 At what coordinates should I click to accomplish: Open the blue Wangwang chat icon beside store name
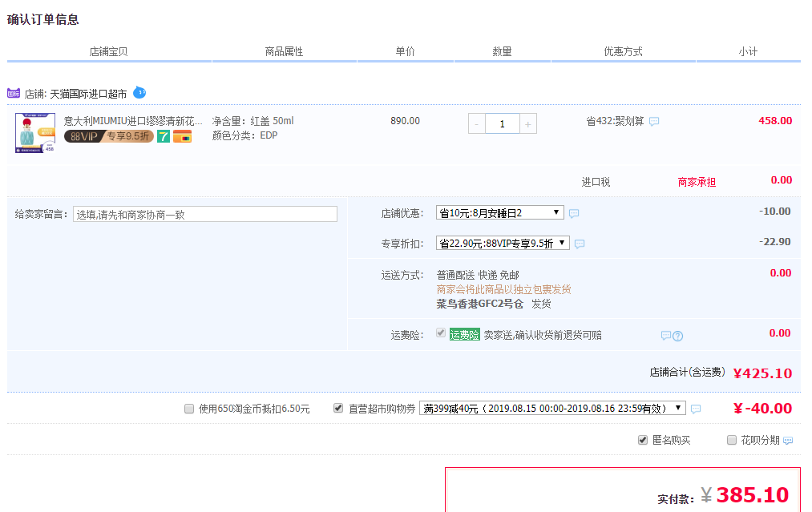click(139, 93)
